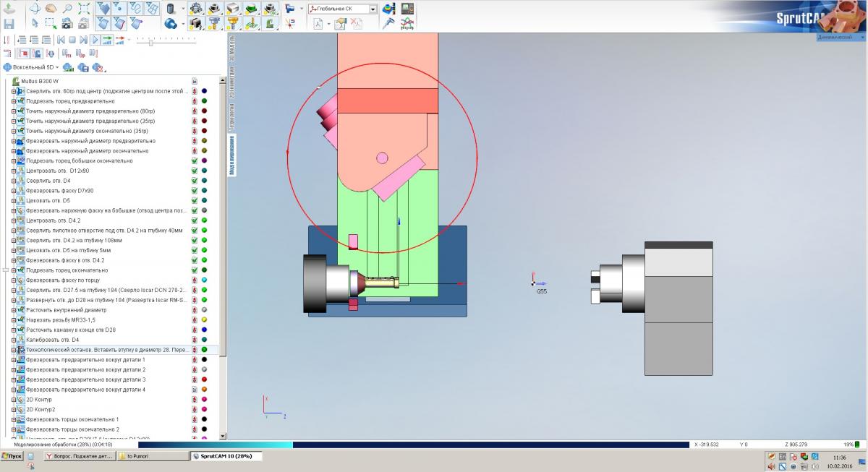Open the Глобальная СК coordinate system dropdown

coord(373,9)
